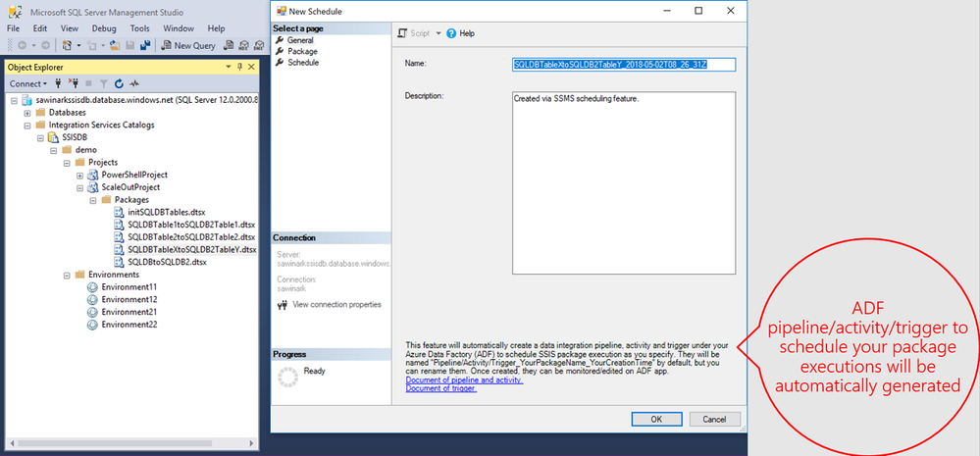Click the Open File folder icon

coord(115,45)
